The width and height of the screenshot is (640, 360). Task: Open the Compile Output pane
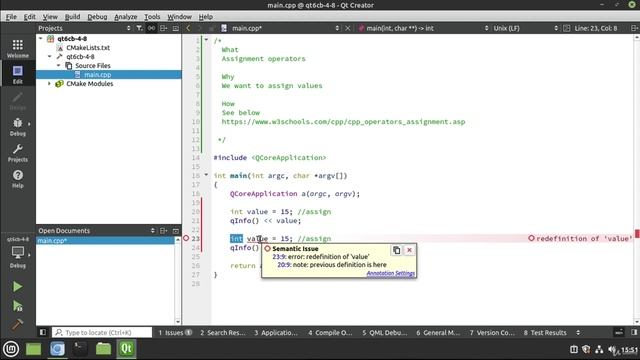[330, 332]
